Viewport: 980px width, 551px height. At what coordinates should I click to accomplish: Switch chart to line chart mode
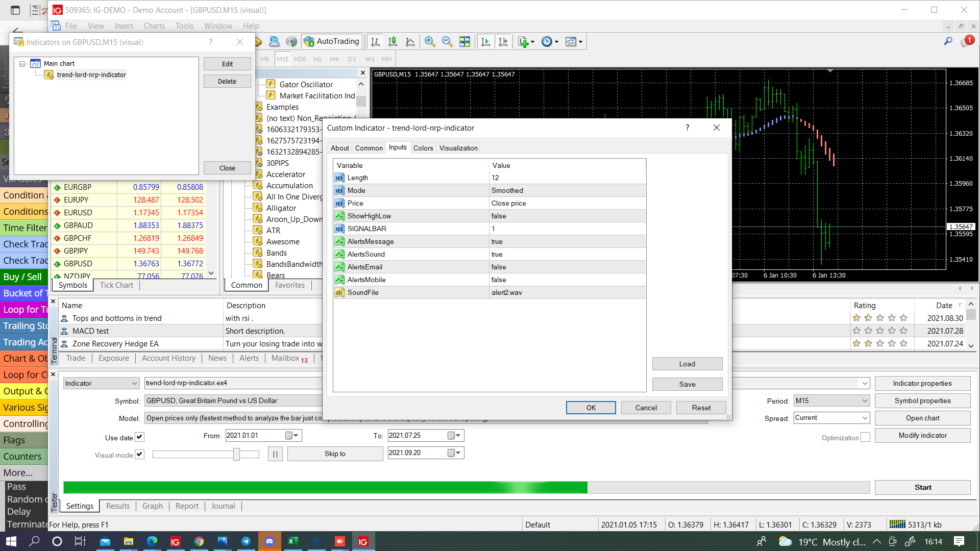click(410, 41)
